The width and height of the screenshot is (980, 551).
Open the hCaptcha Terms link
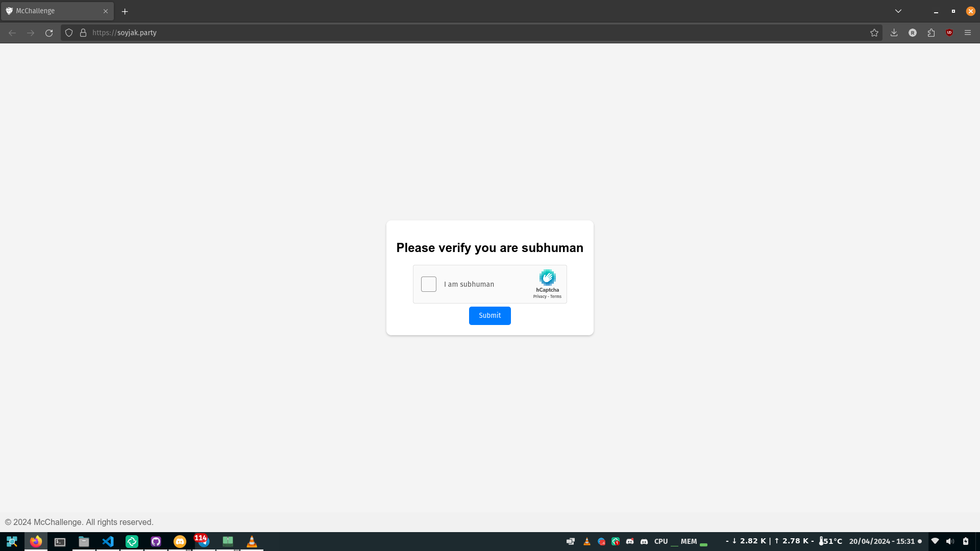point(556,296)
